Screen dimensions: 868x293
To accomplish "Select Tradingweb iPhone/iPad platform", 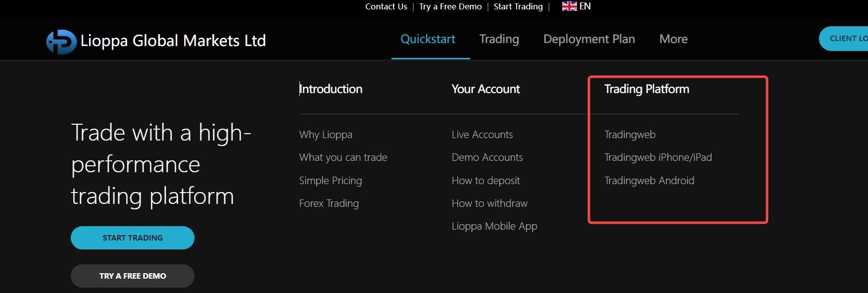I will point(658,157).
